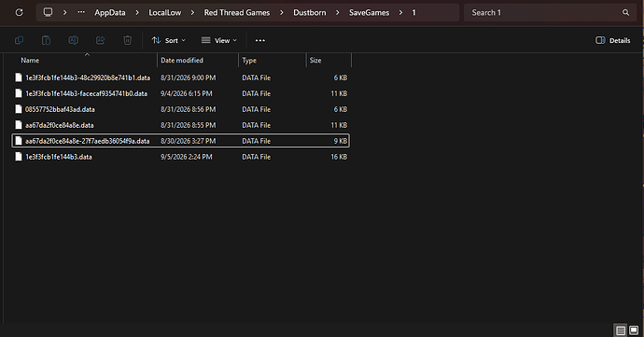The image size is (644, 337).
Task: Go to Dustborn folder in breadcrumb
Action: 309,13
